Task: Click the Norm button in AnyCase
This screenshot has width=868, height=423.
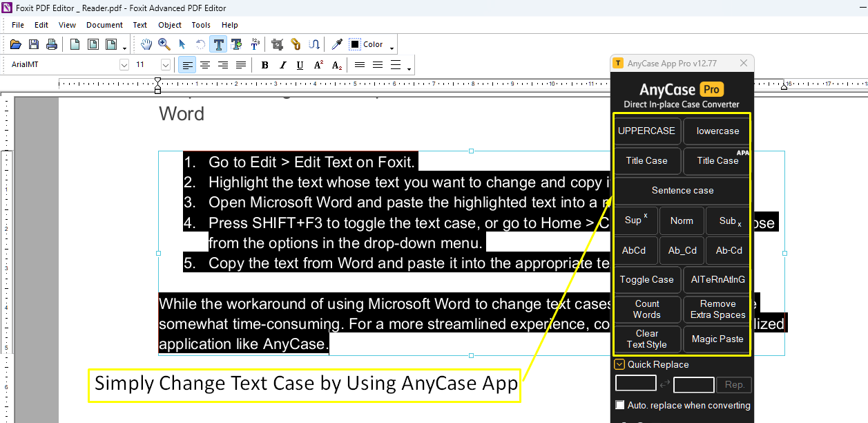Action: [682, 220]
